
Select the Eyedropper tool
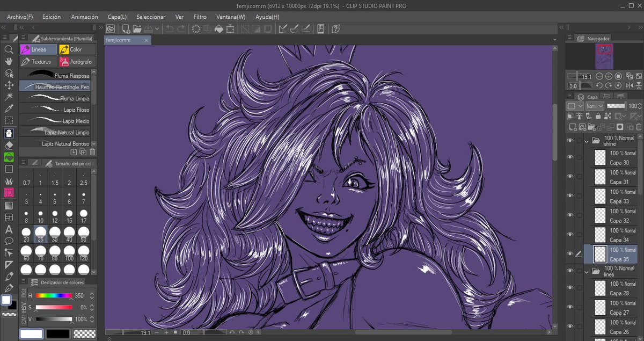click(9, 109)
